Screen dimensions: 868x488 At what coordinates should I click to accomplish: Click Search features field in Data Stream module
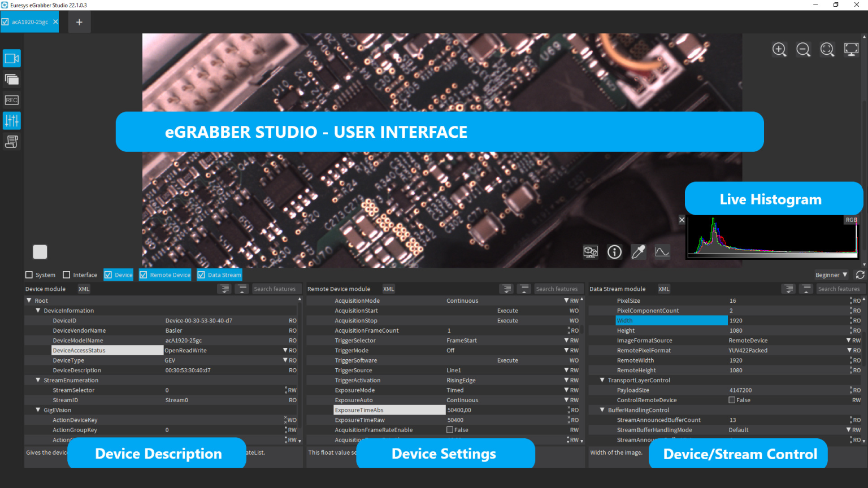(839, 289)
